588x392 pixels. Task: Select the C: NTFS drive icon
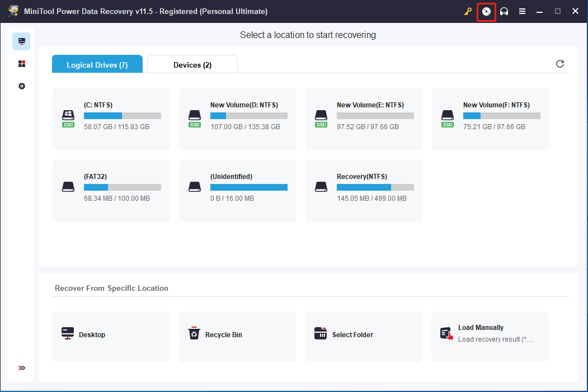[68, 119]
